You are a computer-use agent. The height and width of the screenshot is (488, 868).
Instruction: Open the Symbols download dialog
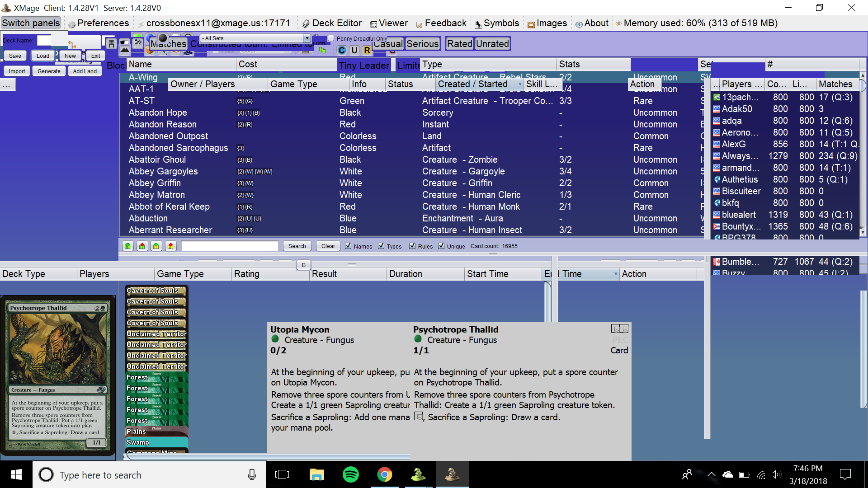pos(496,23)
